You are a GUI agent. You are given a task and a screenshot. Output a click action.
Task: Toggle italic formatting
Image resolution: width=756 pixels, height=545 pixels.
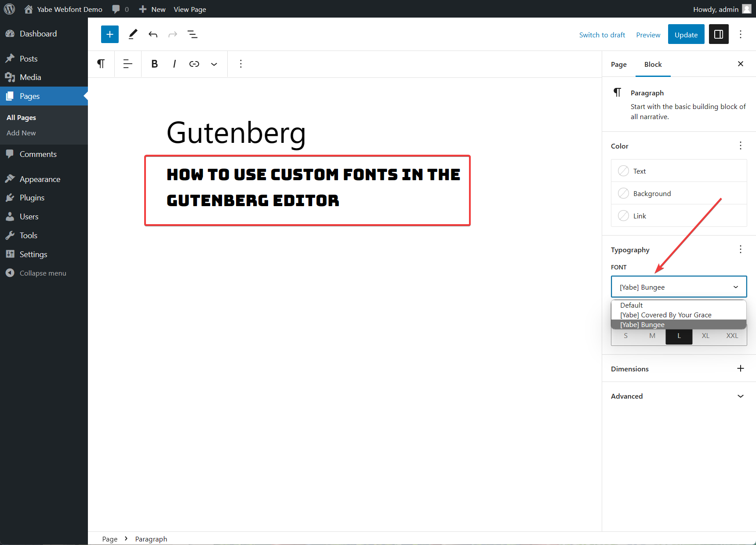click(x=174, y=64)
